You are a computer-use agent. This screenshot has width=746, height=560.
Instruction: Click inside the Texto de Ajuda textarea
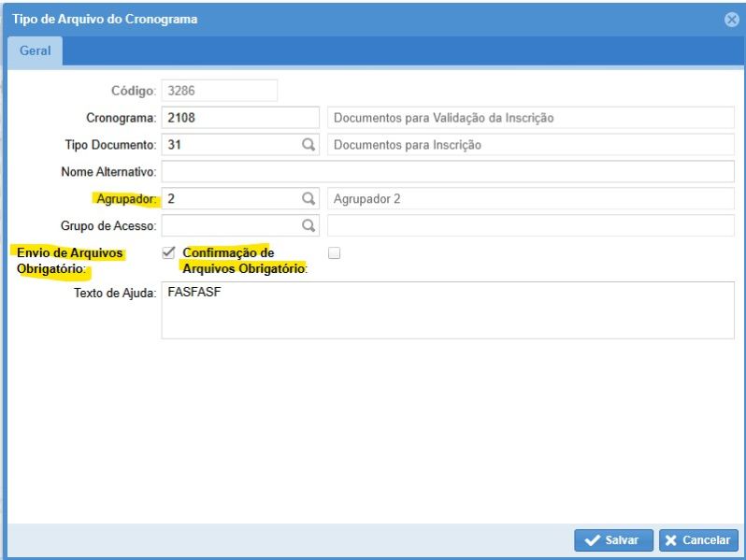[x=447, y=309]
